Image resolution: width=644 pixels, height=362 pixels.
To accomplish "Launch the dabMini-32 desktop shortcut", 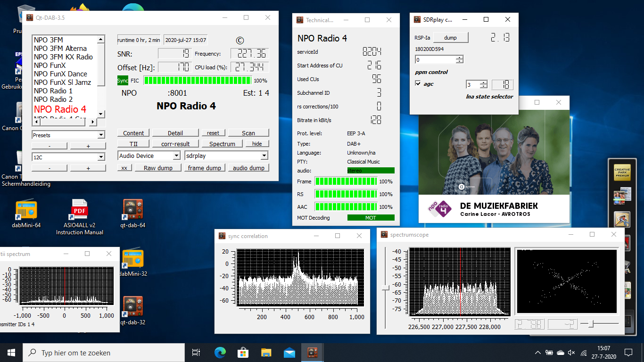I will 133,262.
